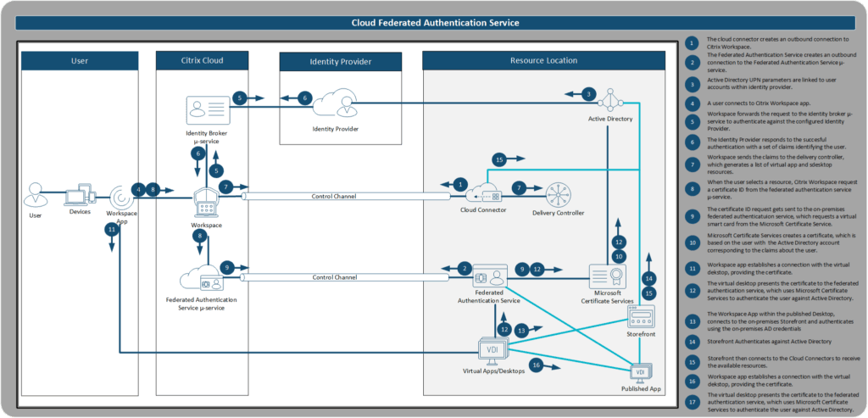Click the Control Channel pipe connected to Workspace
This screenshot has height=418, width=868.
click(346, 196)
